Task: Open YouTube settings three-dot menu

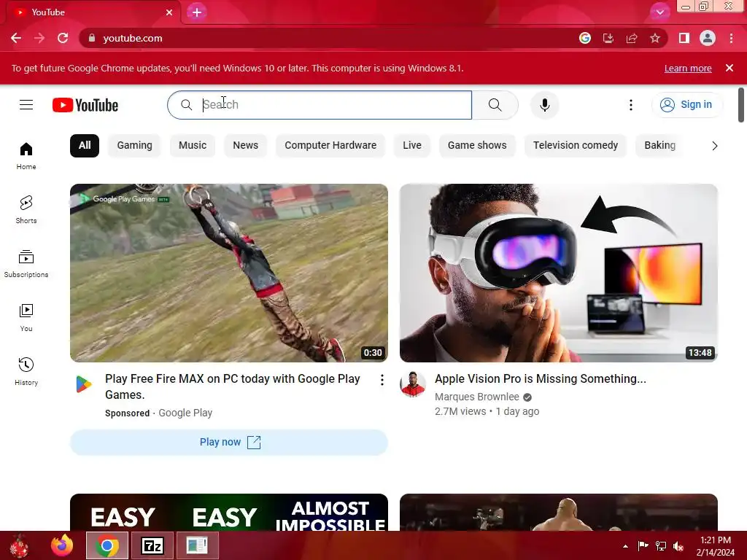Action: (631, 105)
